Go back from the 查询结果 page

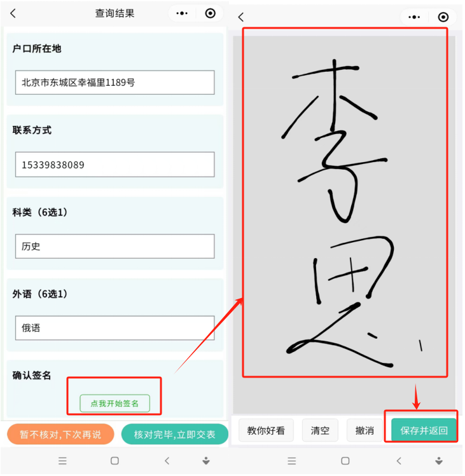click(13, 13)
